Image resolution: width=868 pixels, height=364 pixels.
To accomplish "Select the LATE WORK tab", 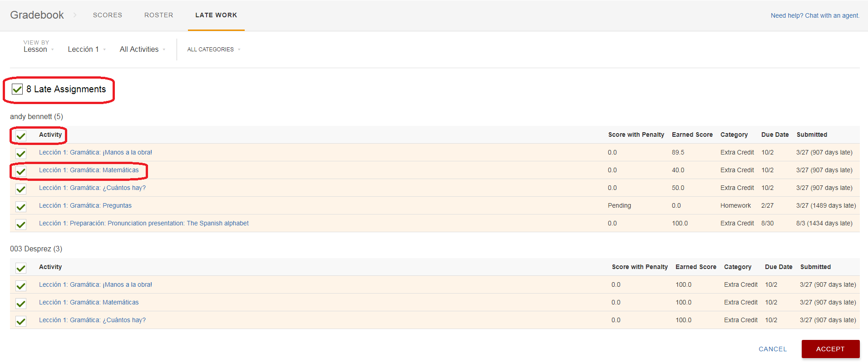I will point(216,15).
